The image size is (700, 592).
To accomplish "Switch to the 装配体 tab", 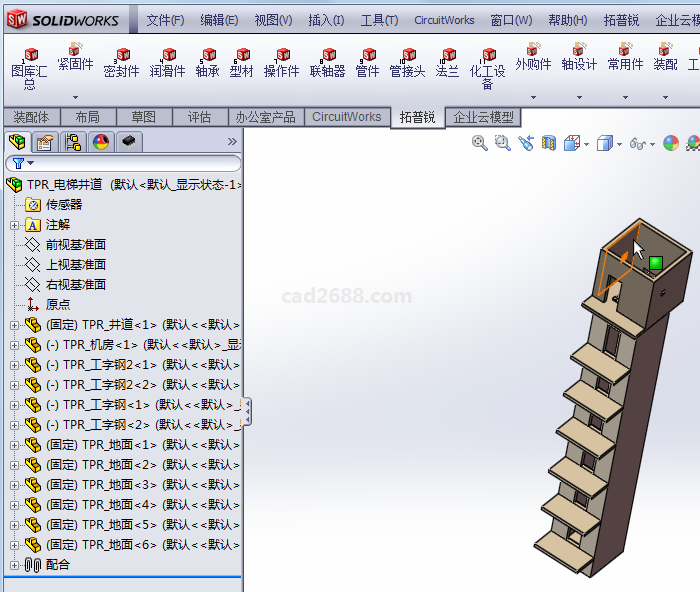I will pos(31,117).
